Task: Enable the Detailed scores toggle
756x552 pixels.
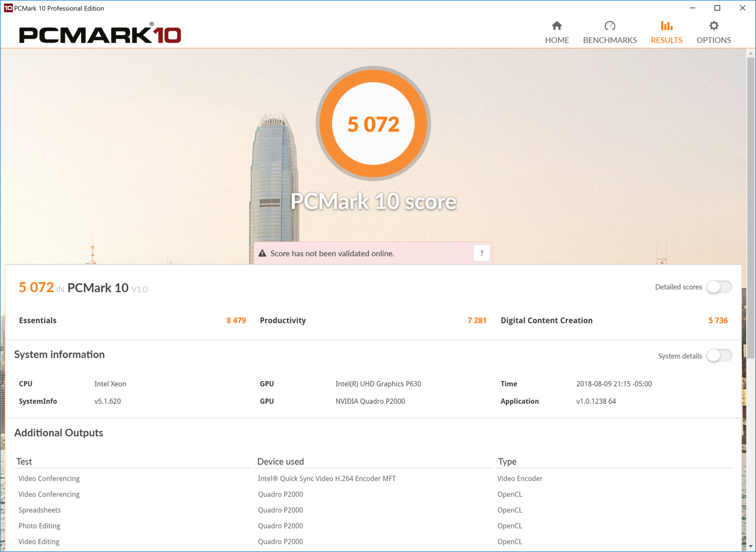Action: point(719,287)
